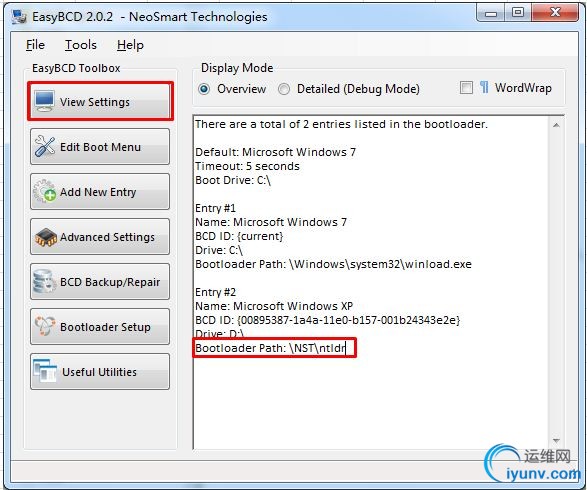
Task: Open the Tools menu
Action: tap(81, 45)
